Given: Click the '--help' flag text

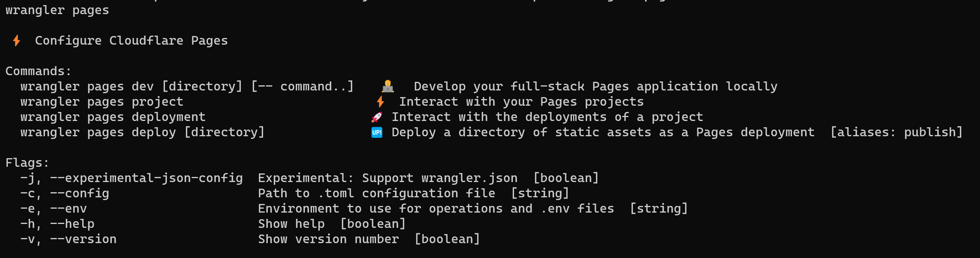Looking at the screenshot, I should (72, 224).
